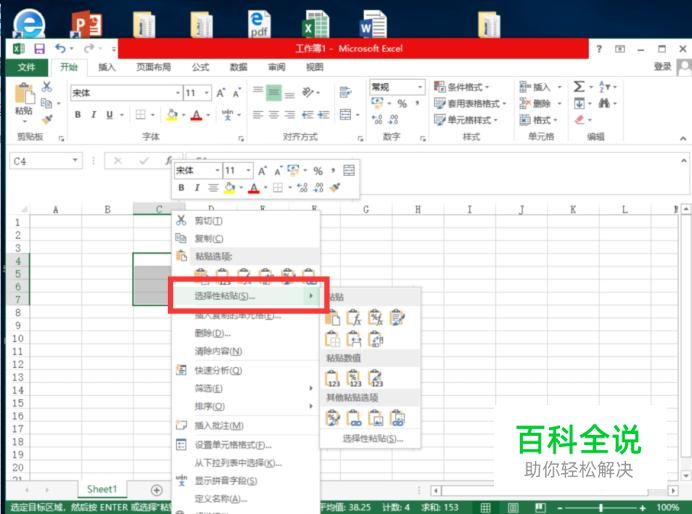Click Increase Font Size in ribbon
Screen dimensions: 692x514
[220, 93]
